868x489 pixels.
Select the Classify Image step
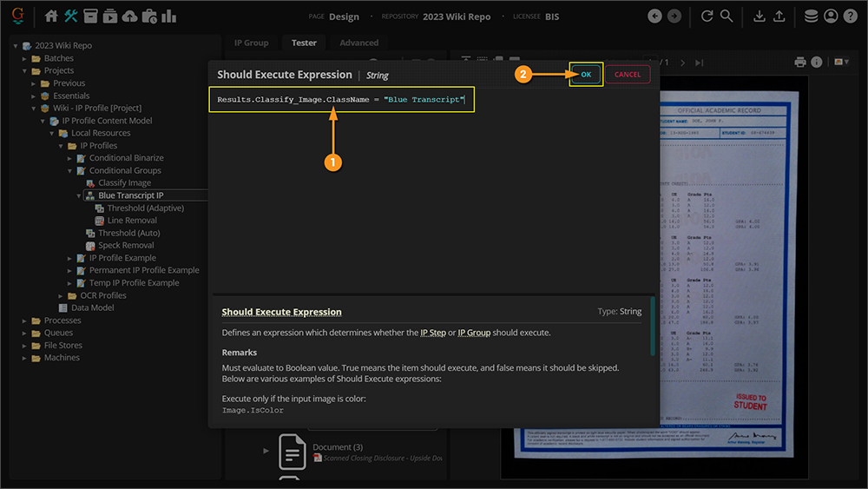tap(124, 182)
